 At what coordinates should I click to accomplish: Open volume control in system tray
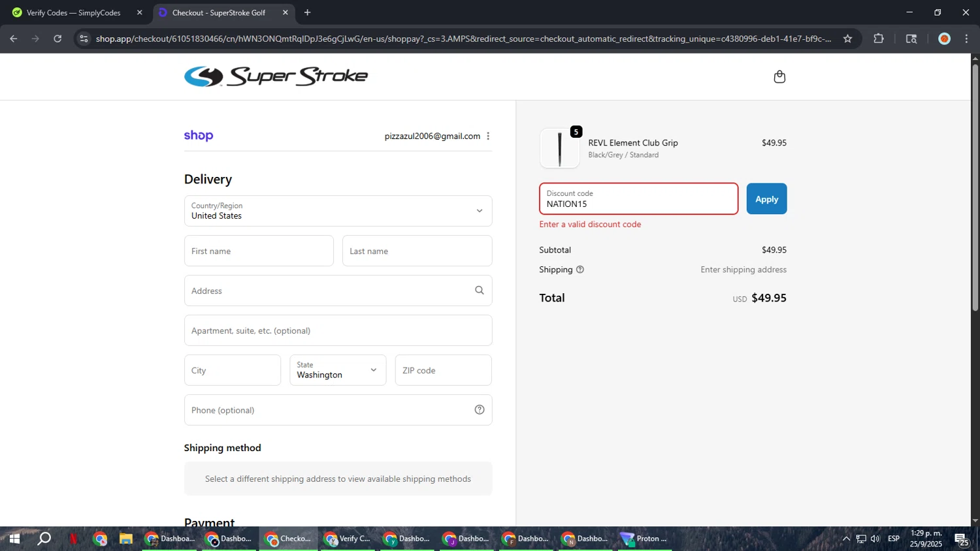pyautogui.click(x=875, y=539)
